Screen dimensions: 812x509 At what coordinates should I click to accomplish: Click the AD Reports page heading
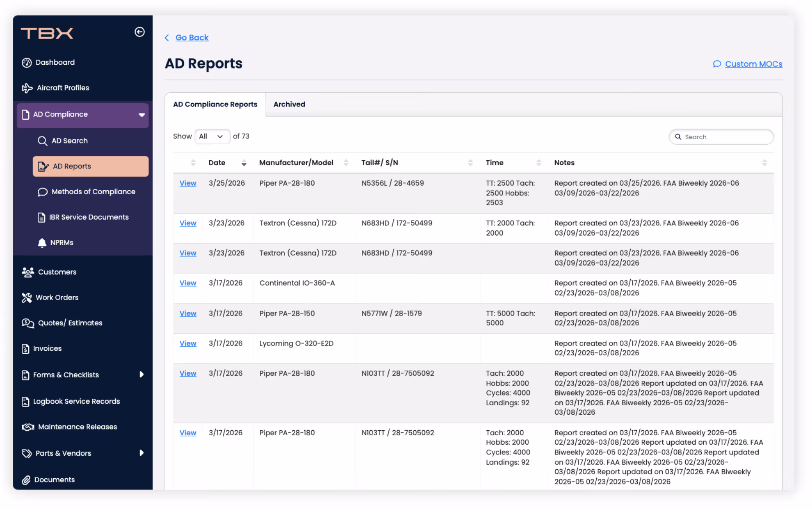coord(203,64)
